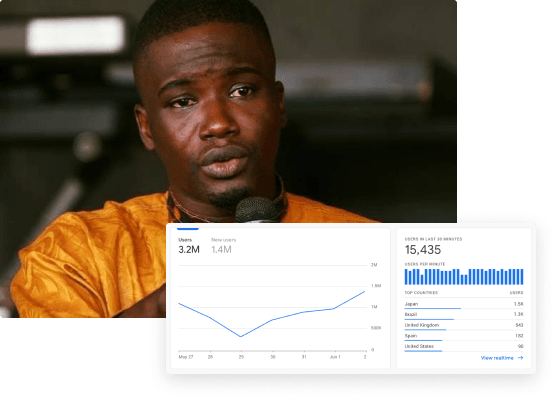
Task: Click the 1.4M new users value
Action: 221,250
